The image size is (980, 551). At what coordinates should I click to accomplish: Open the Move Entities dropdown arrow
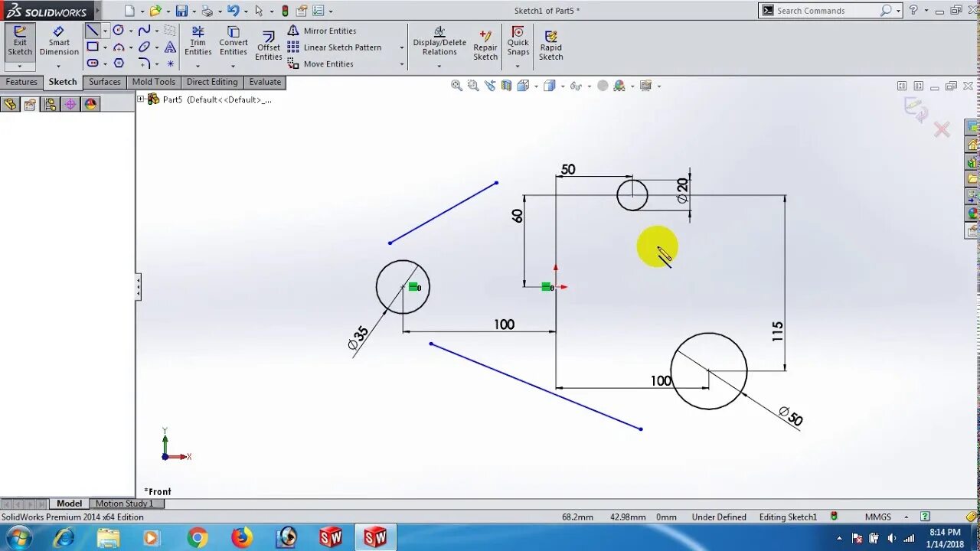pos(400,64)
